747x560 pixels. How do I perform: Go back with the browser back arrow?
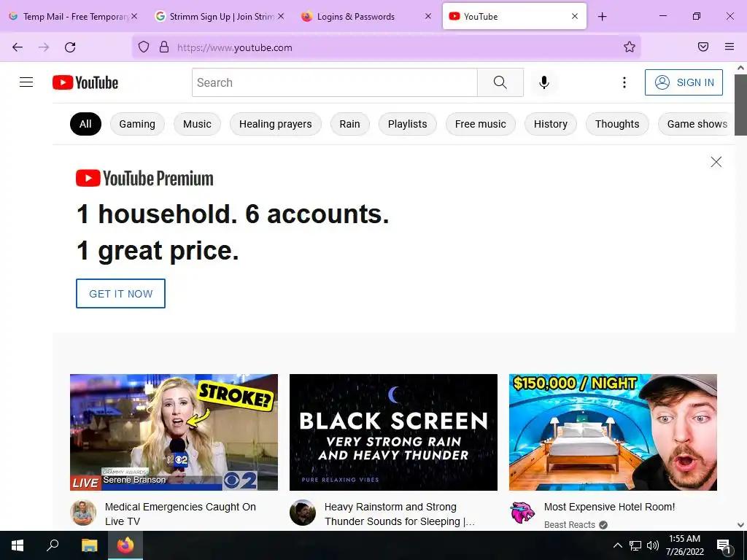coord(18,47)
